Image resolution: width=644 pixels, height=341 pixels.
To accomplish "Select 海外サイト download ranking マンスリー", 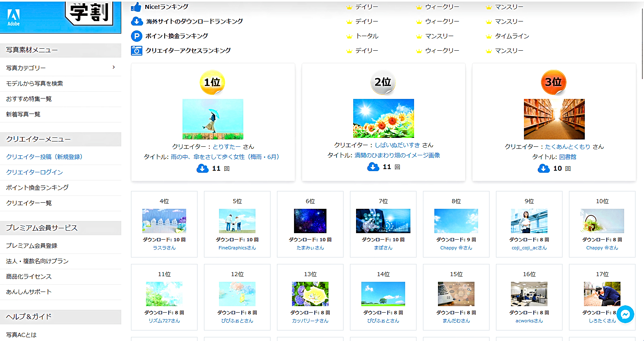I will coord(509,21).
